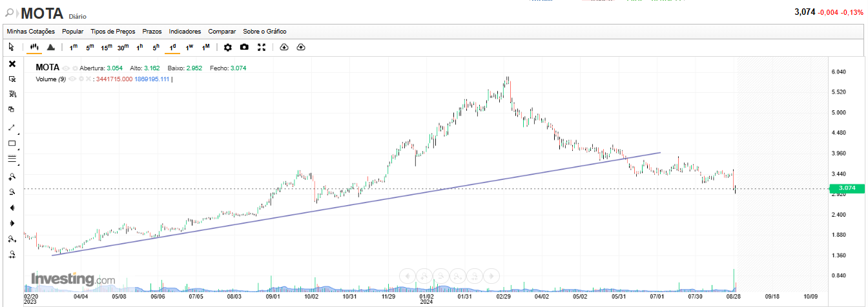Enter fullscreen chart mode

click(262, 47)
